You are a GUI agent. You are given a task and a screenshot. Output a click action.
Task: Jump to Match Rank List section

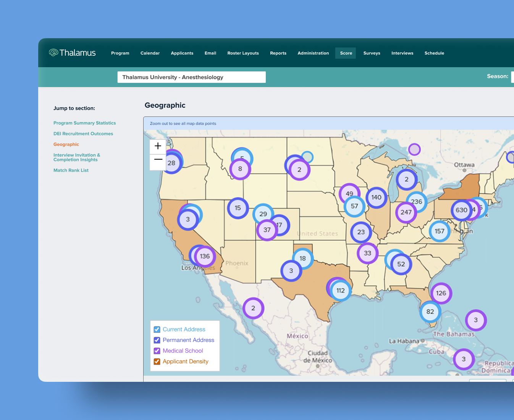[x=71, y=170]
